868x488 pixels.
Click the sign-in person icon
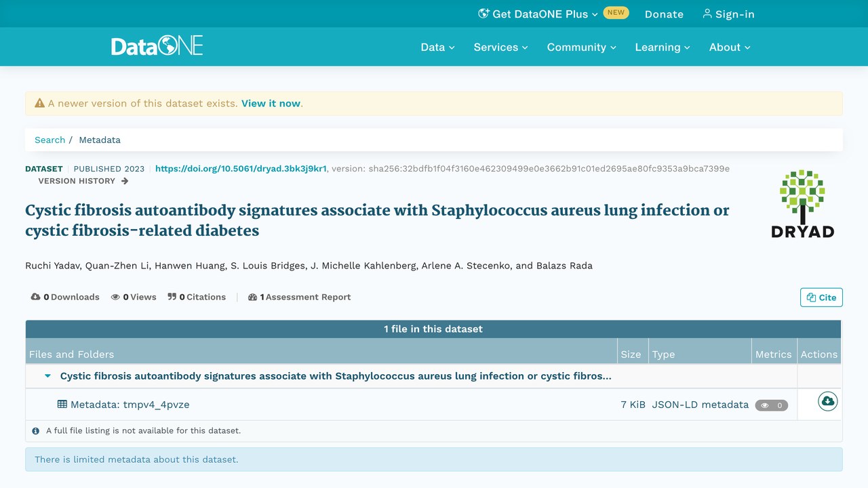(x=707, y=14)
